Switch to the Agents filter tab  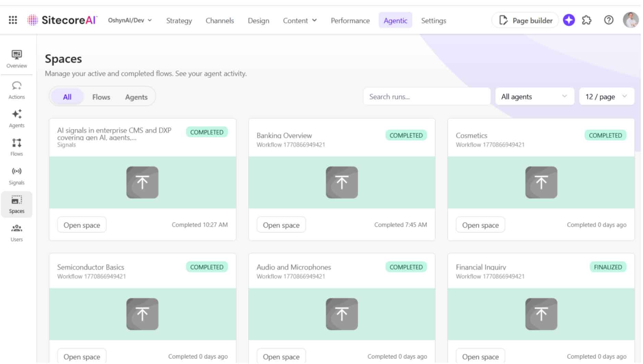pos(137,97)
